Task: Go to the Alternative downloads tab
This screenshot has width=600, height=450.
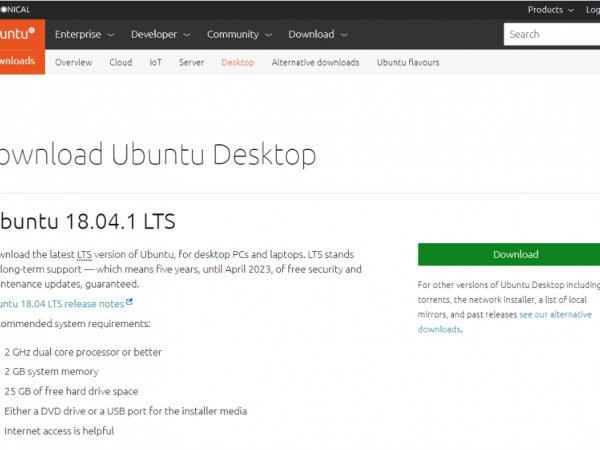Action: pos(315,62)
